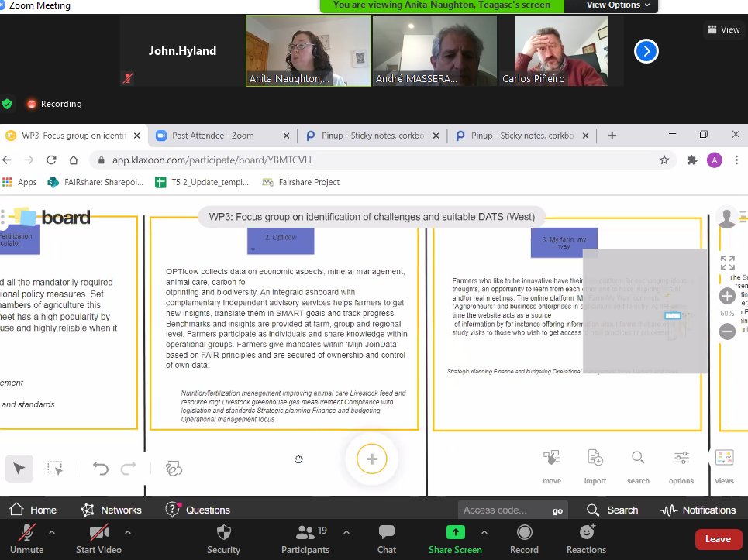Switch to the Post Attendee Zoom tab

(x=213, y=134)
